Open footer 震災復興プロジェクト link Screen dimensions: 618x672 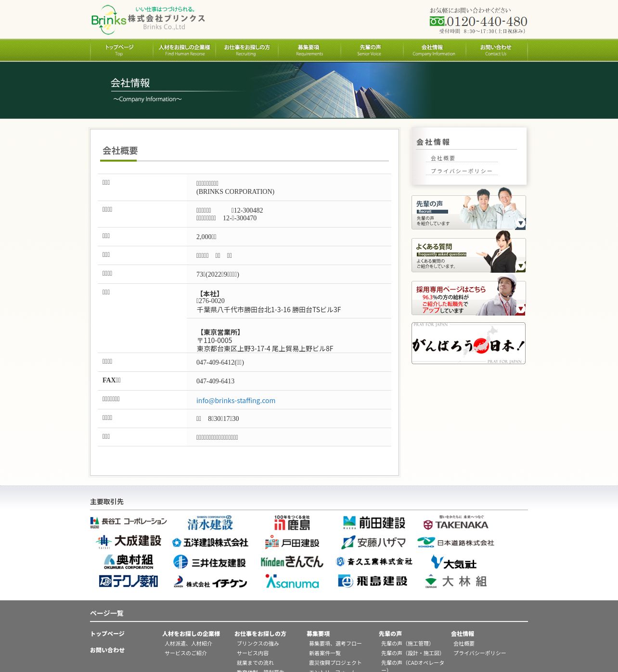(335, 663)
